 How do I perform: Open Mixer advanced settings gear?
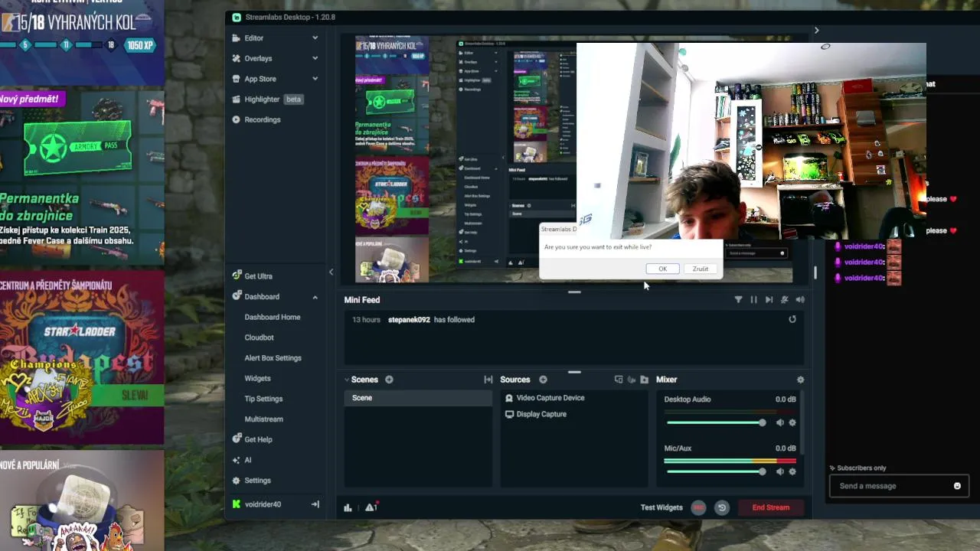click(x=801, y=380)
